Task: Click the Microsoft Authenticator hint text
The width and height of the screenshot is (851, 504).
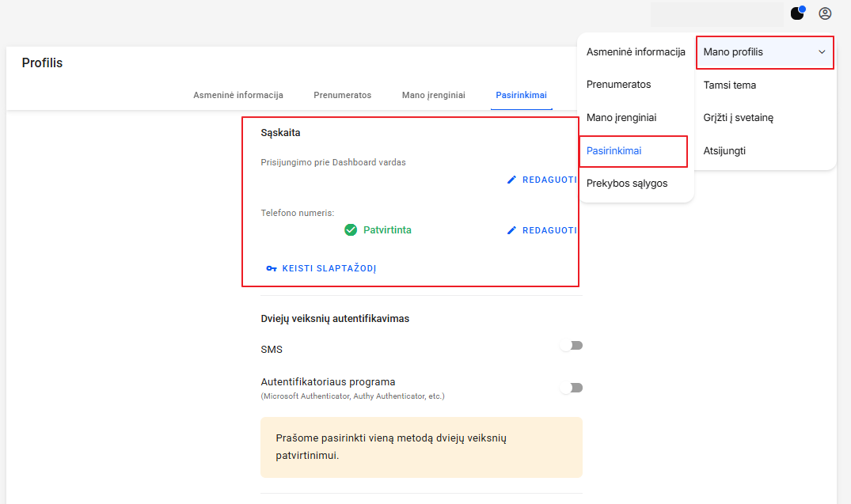Action: pos(353,396)
